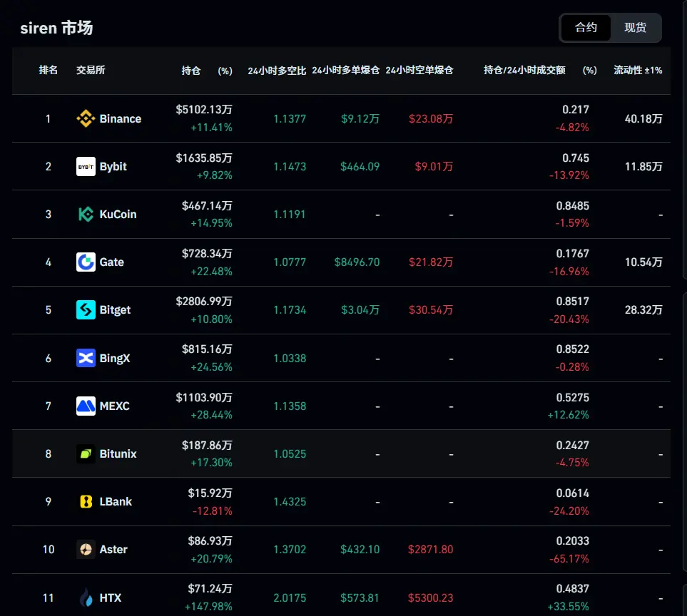Open the Bitget exchange name link
687x616 pixels.
coord(115,310)
